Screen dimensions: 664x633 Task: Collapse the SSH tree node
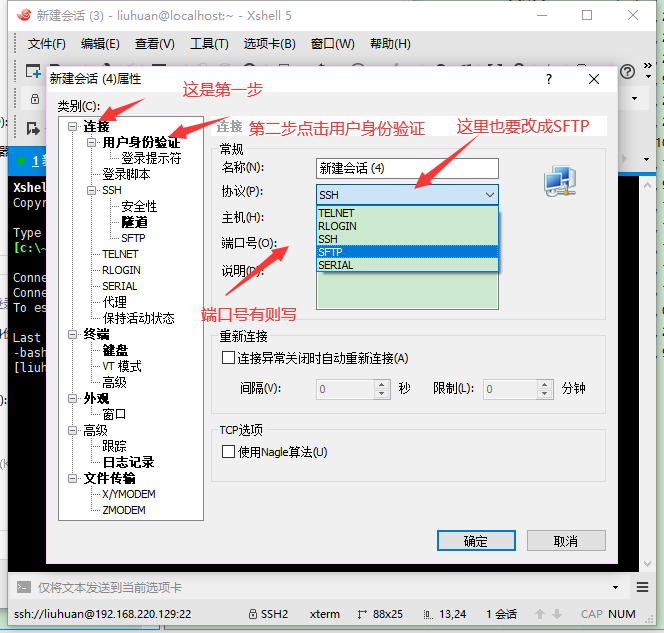coord(91,190)
